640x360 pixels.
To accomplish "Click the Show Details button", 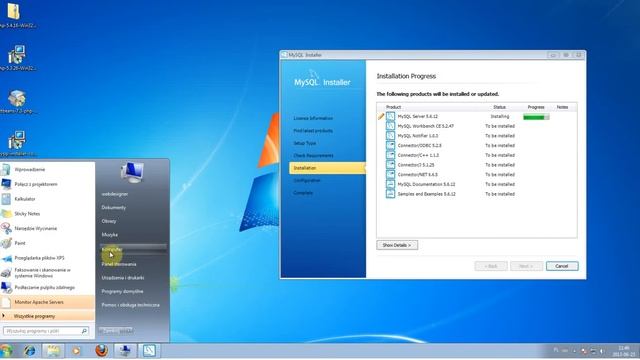I will [397, 245].
